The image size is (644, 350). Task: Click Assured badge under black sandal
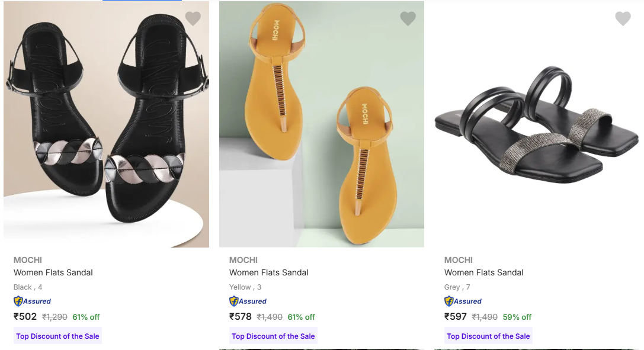[x=33, y=301]
